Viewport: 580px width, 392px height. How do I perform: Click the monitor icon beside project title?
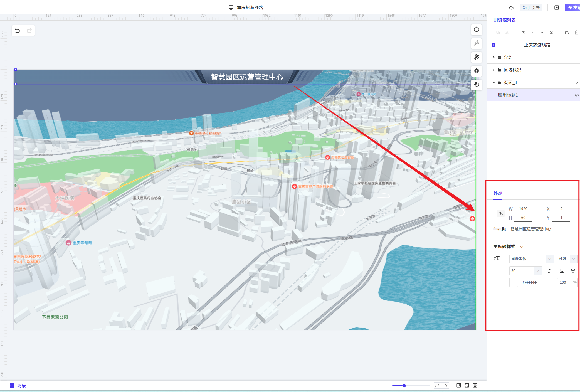[231, 8]
